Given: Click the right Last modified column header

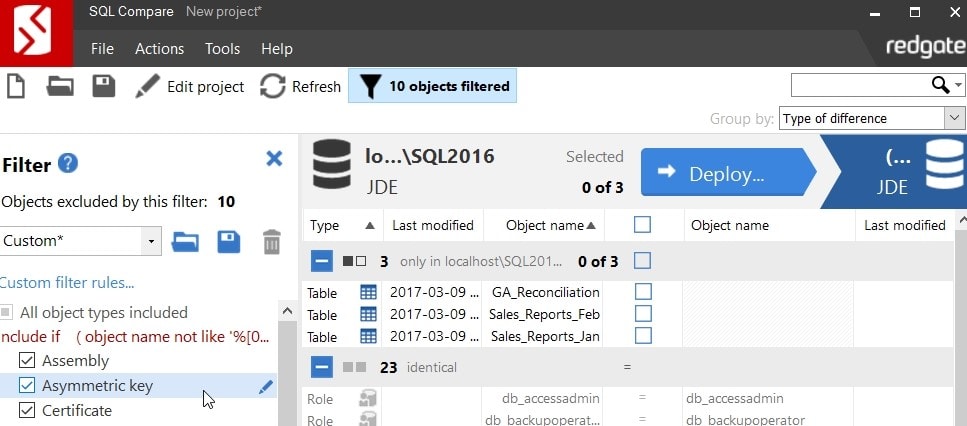Looking at the screenshot, I should [905, 225].
